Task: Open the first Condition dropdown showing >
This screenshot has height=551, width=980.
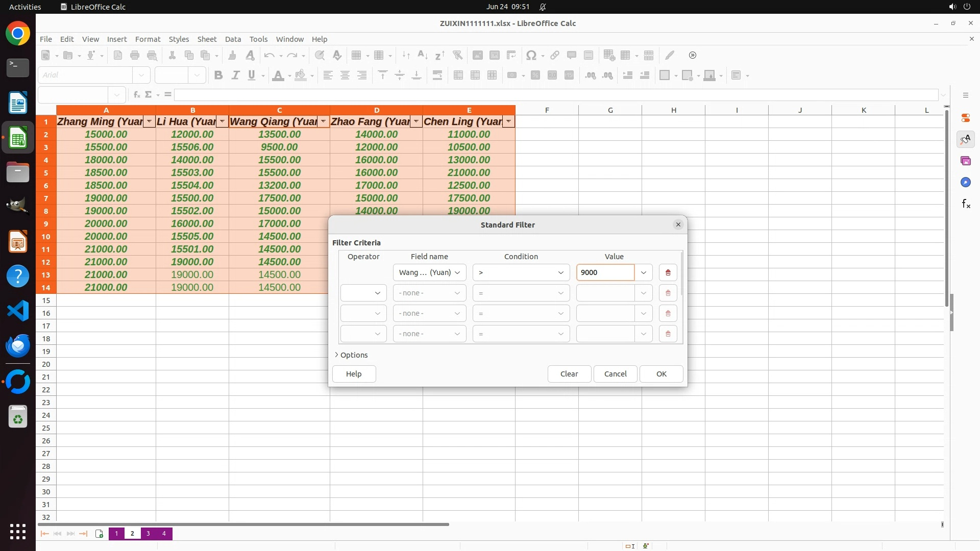Action: 521,272
